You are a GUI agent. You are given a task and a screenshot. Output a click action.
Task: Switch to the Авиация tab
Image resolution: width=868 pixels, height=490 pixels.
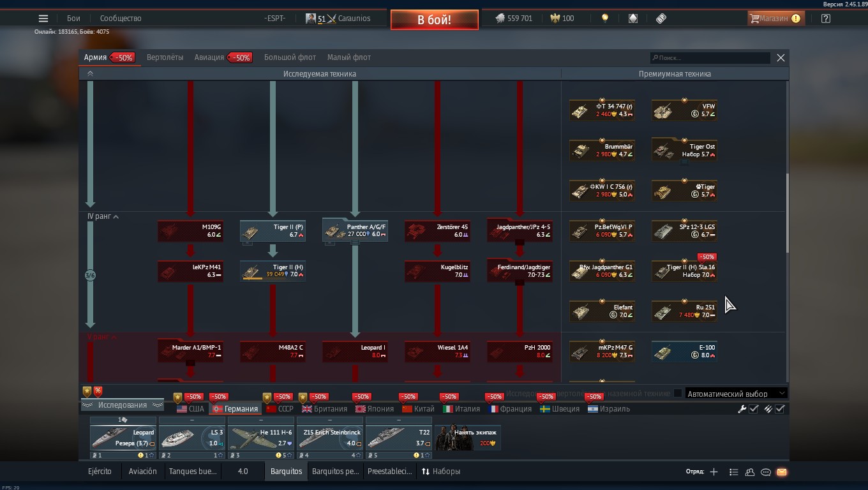tap(223, 57)
